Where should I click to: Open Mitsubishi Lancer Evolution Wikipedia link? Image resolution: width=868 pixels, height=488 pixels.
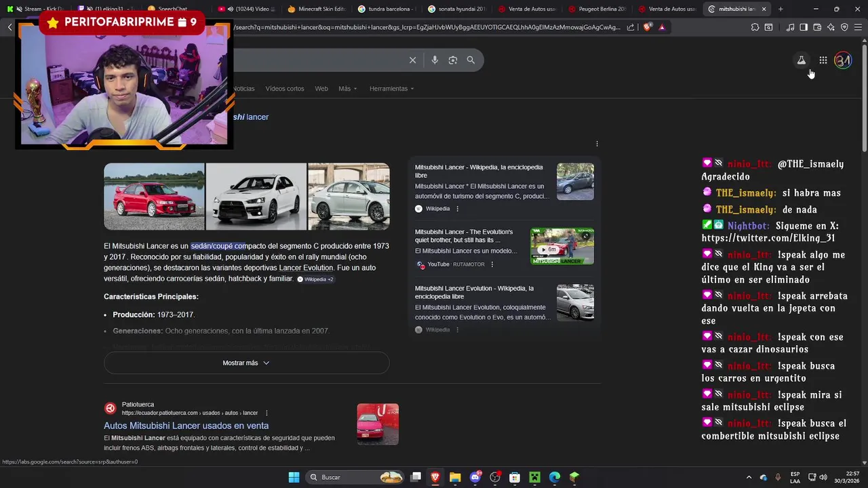click(x=475, y=292)
